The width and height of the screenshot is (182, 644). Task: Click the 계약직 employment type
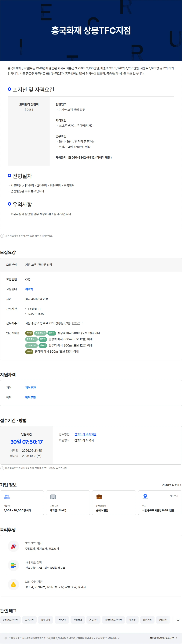[29, 289]
